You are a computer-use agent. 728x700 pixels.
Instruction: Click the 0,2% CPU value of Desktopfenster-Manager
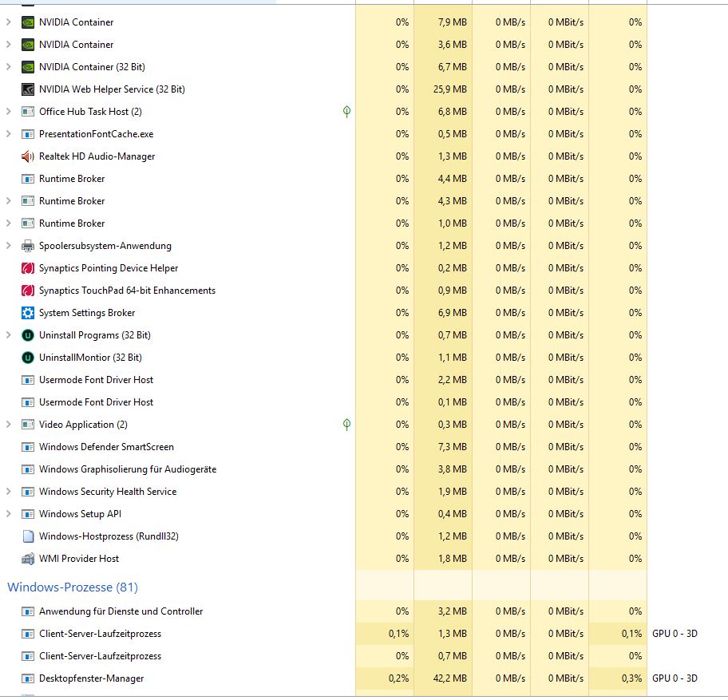click(x=399, y=678)
